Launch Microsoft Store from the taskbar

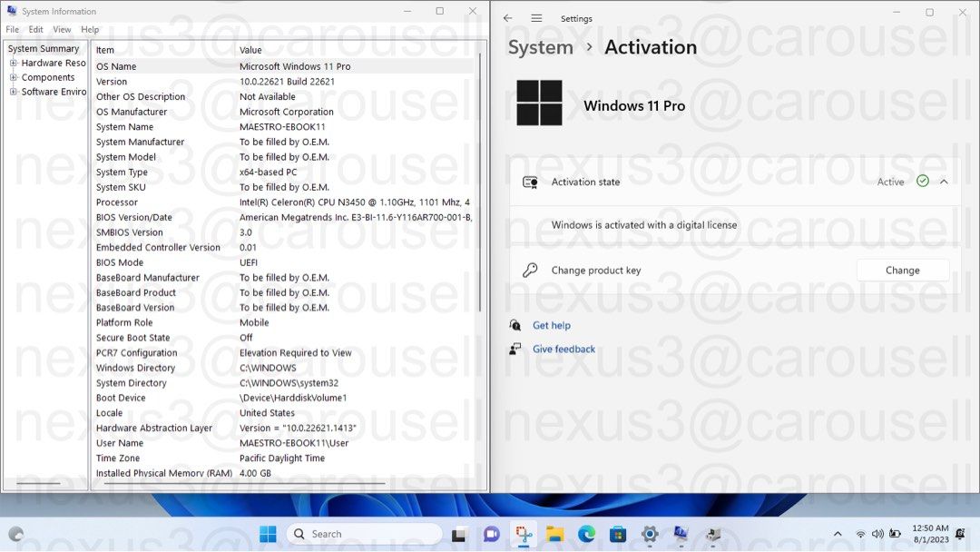[618, 534]
